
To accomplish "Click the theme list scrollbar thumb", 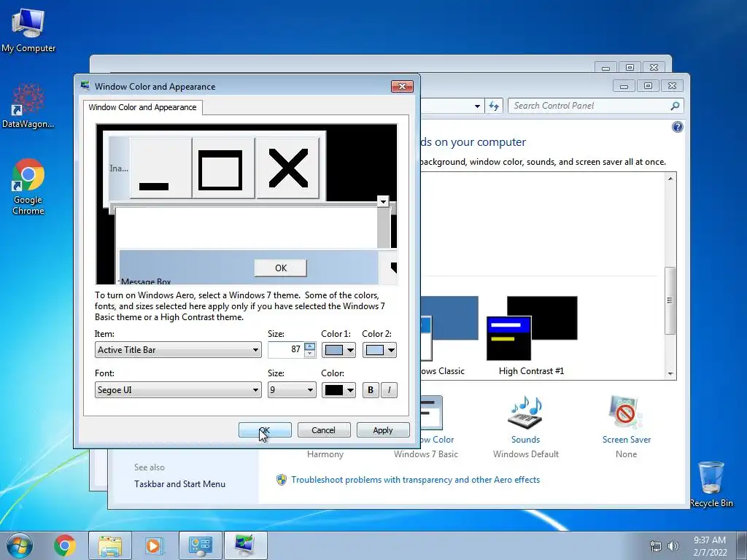I will [x=670, y=300].
